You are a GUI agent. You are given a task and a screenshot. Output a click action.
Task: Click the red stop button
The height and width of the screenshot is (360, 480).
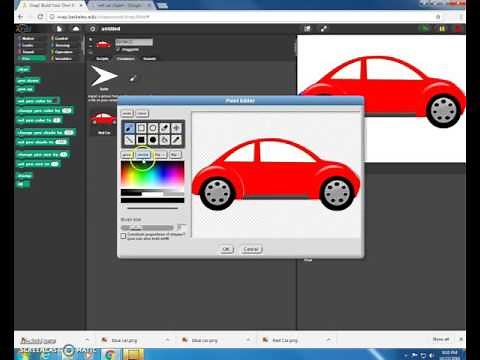(x=458, y=29)
